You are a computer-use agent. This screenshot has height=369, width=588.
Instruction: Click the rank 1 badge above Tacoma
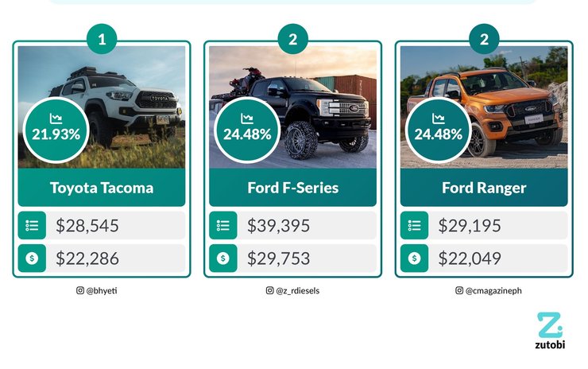(x=102, y=37)
